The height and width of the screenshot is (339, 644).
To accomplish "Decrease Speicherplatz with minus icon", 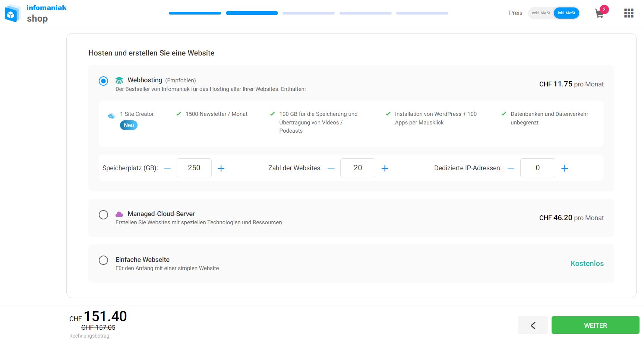I will [167, 168].
